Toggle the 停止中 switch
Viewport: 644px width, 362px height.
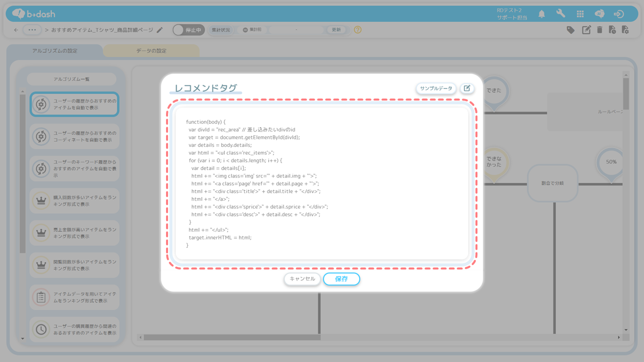(x=189, y=30)
